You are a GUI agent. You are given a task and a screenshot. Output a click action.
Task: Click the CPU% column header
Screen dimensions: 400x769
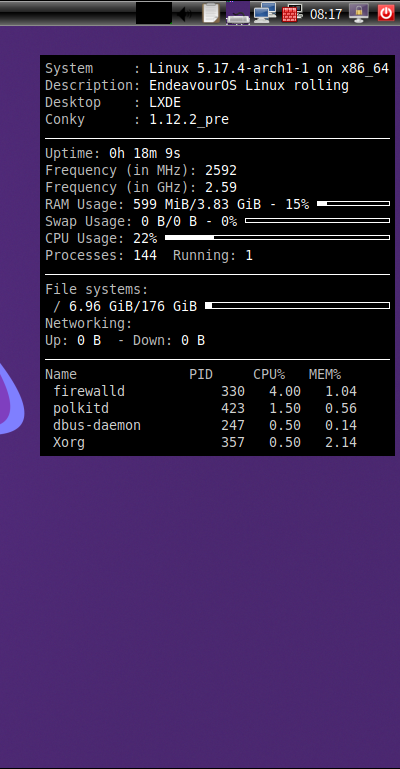(x=269, y=375)
